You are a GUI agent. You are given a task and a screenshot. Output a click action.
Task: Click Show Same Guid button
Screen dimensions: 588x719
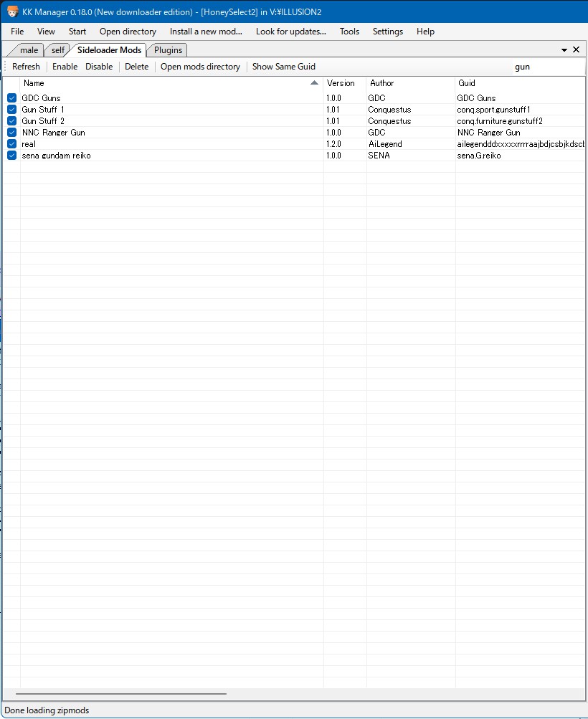point(283,67)
